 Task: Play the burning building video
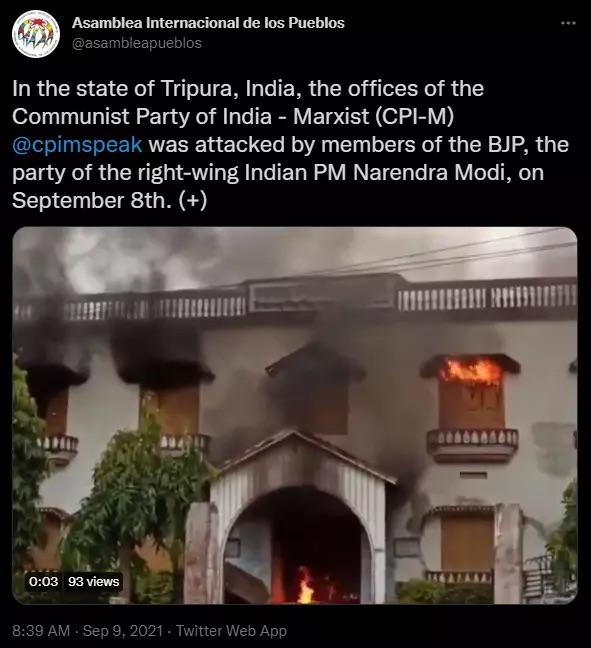click(295, 415)
